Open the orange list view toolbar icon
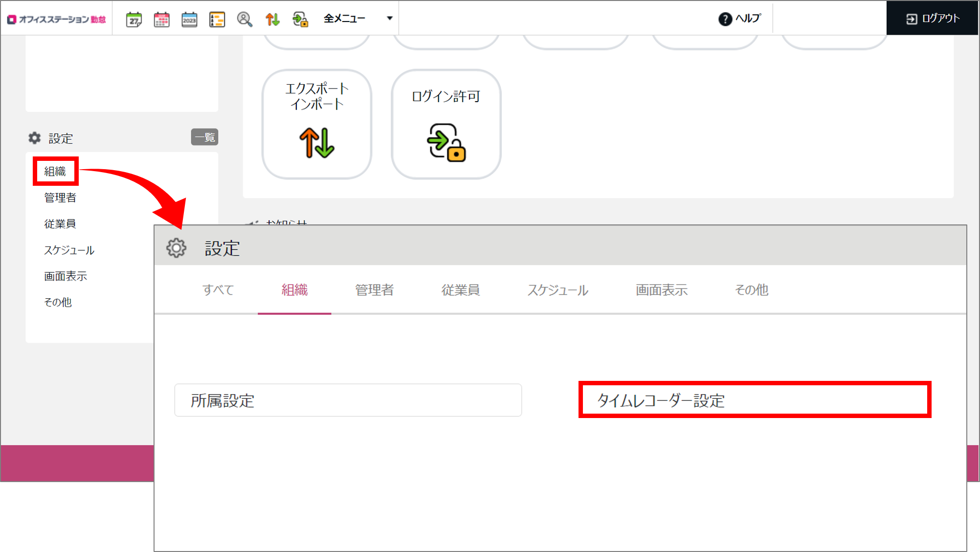 click(217, 19)
